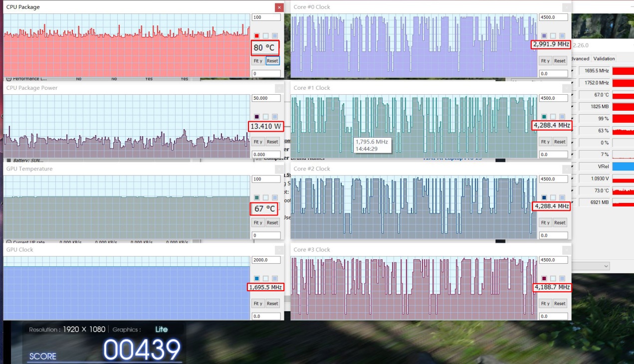Open the GPU selector dropdown in GPU-Z
634x364 pixels.
[606, 266]
